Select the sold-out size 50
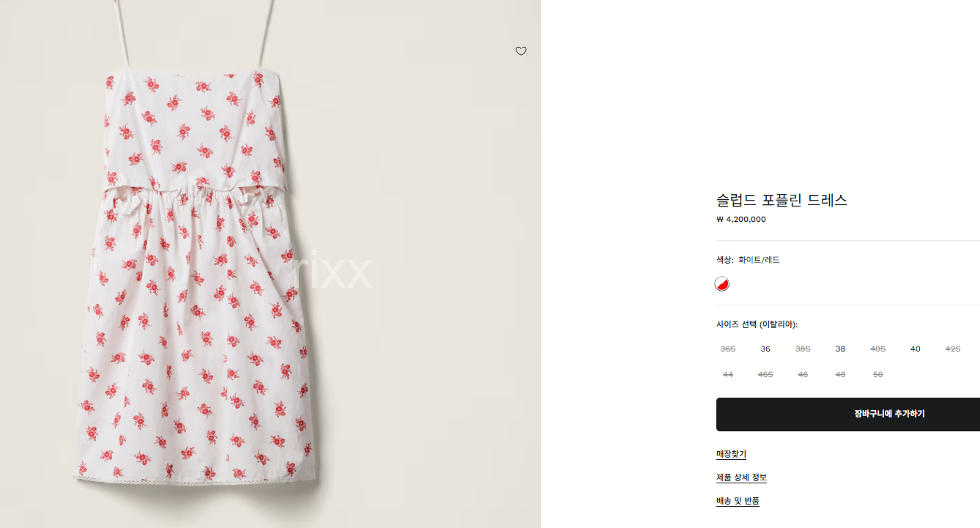This screenshot has height=528, width=980. (877, 374)
